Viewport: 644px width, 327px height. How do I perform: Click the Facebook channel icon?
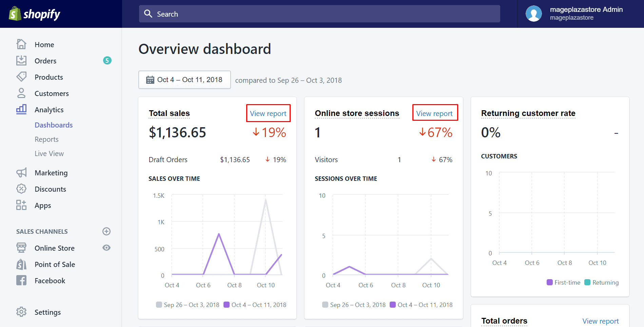pyautogui.click(x=21, y=281)
